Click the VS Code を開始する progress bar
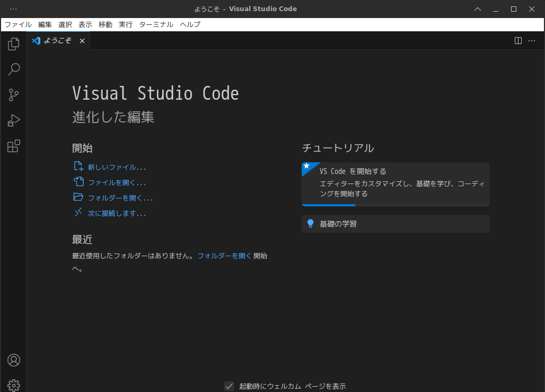Viewport: 545px width, 392px height. point(395,205)
